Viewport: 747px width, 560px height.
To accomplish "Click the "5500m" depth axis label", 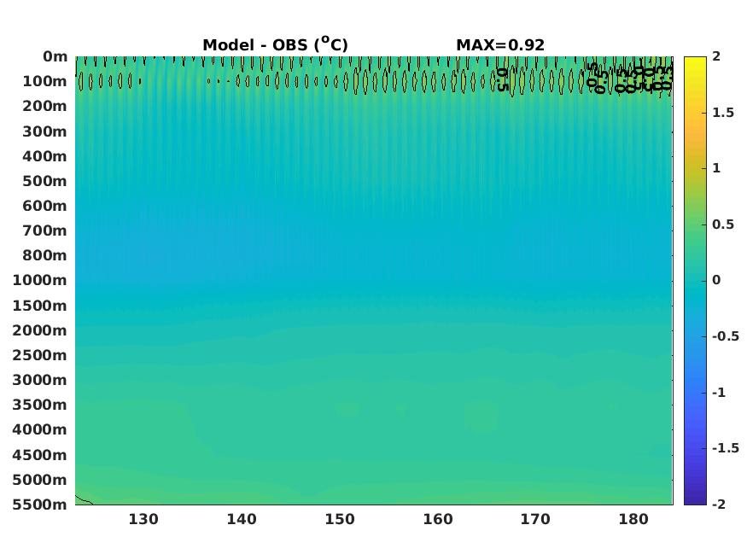I will tap(40, 505).
